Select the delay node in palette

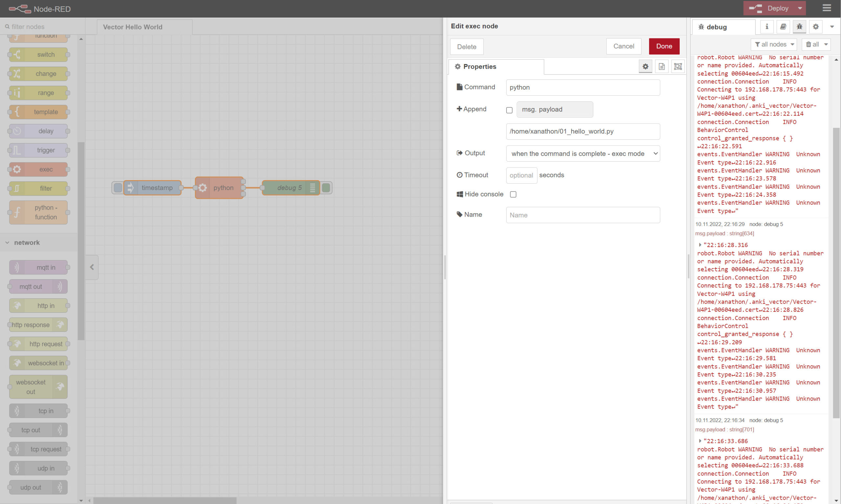click(x=38, y=131)
